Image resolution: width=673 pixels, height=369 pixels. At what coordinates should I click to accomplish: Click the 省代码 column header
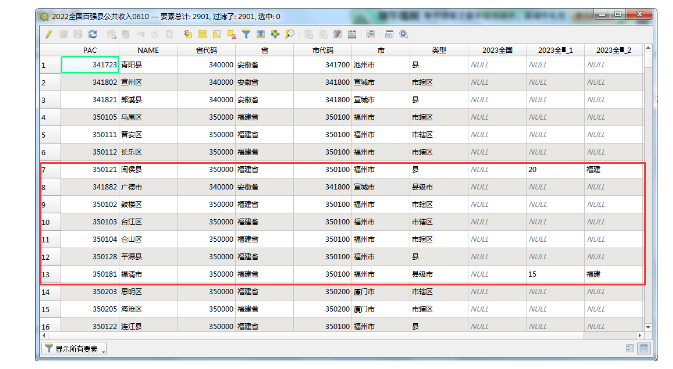(x=206, y=50)
